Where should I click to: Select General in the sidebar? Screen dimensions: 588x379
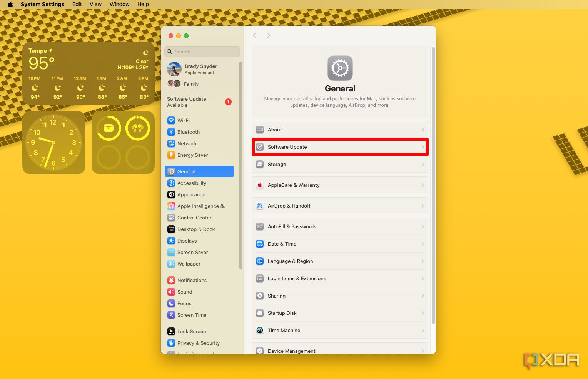tap(199, 171)
